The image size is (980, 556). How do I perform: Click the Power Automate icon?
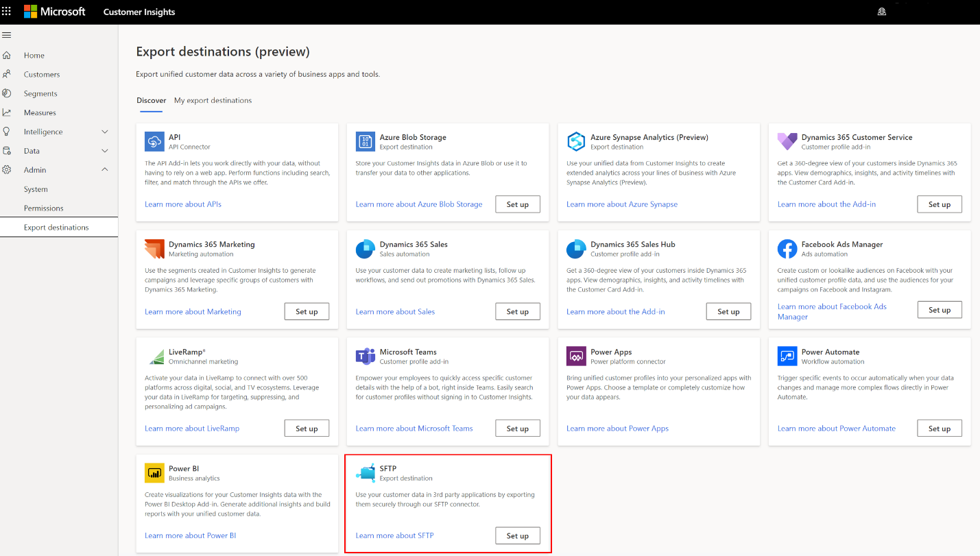tap(787, 356)
